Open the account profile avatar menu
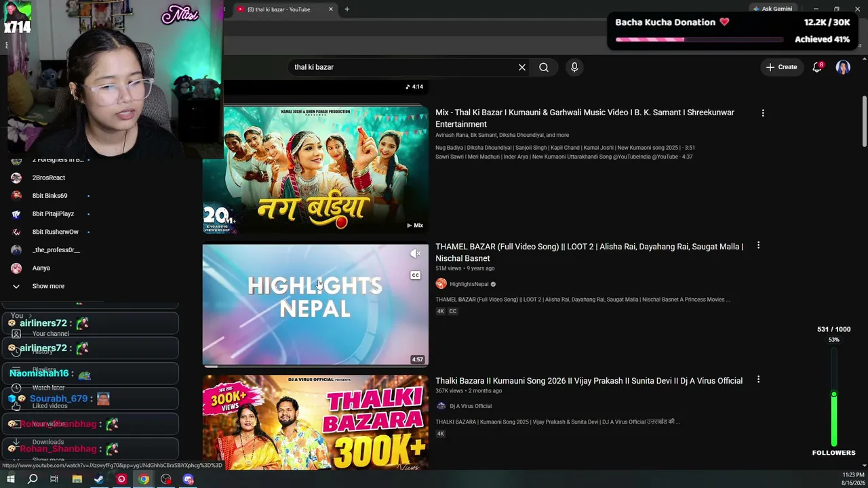Viewport: 868px width, 488px height. [843, 67]
